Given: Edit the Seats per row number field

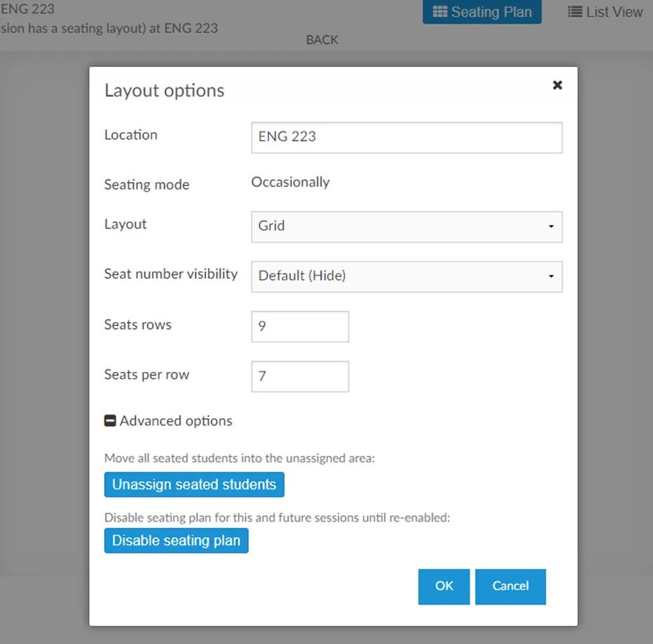Looking at the screenshot, I should (x=300, y=377).
